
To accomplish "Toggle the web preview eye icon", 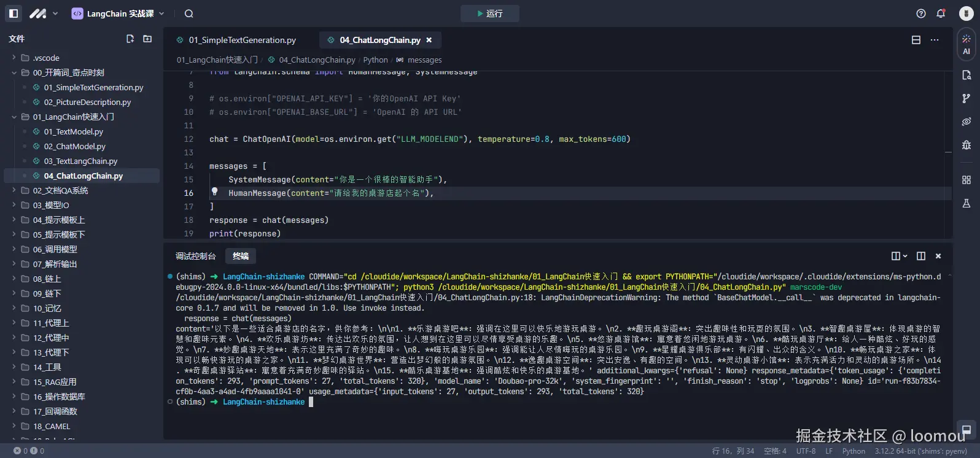I will tap(966, 122).
